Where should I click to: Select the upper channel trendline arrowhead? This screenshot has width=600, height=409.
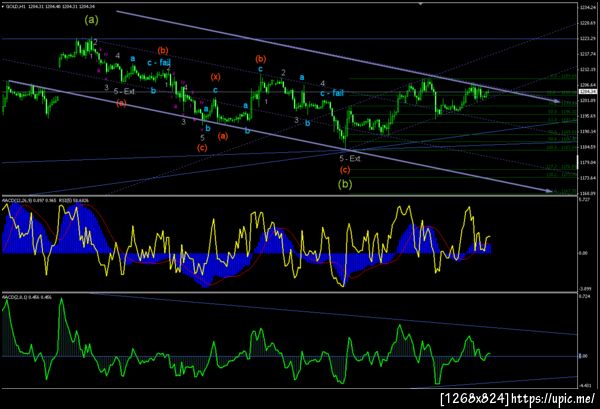pos(556,101)
